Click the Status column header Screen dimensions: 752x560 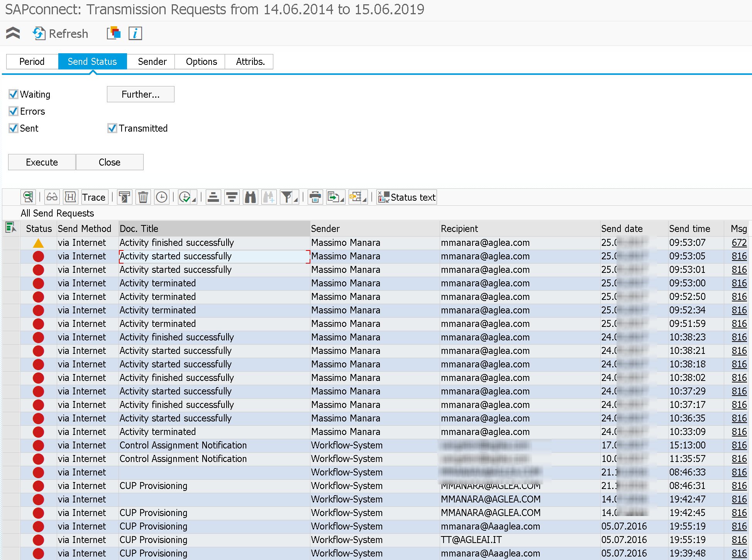[x=39, y=228]
